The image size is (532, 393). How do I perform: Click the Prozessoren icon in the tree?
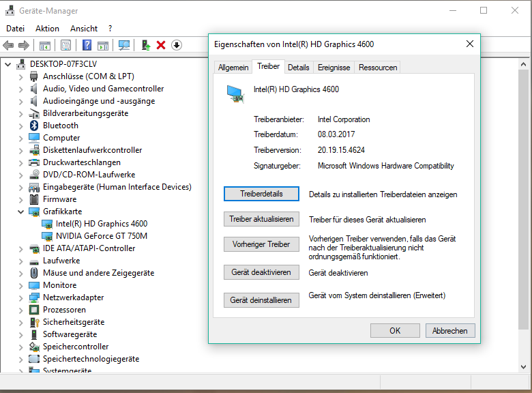point(34,310)
